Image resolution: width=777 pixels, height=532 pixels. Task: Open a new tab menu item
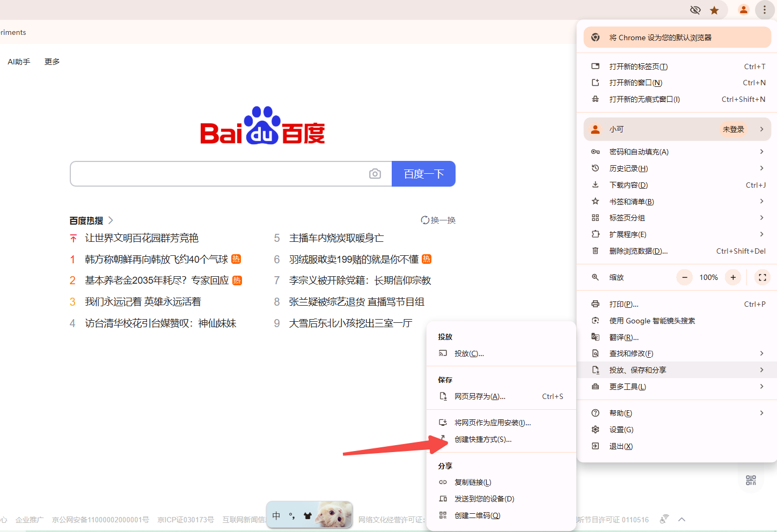(x=677, y=66)
